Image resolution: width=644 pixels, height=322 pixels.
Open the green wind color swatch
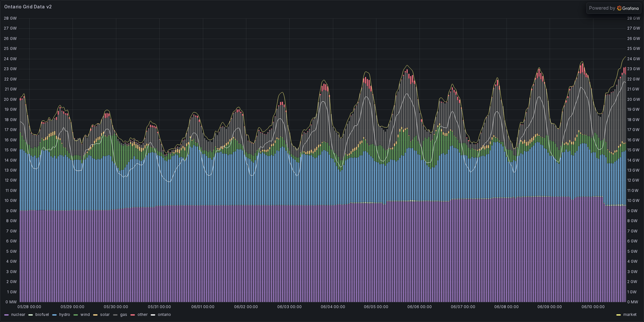[x=76, y=314]
